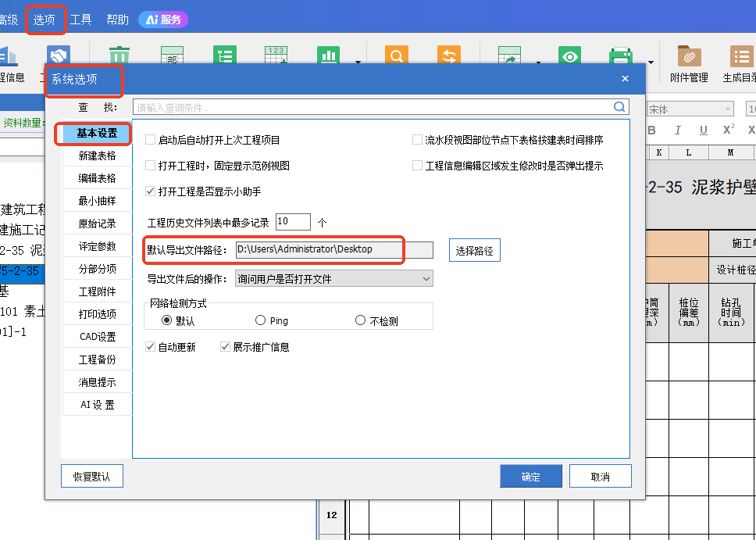Click the 确定 button
Viewport: 756px width, 540px height.
point(531,476)
